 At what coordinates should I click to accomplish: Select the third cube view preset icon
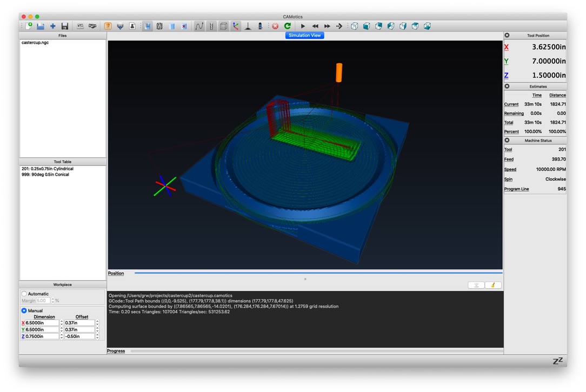378,26
